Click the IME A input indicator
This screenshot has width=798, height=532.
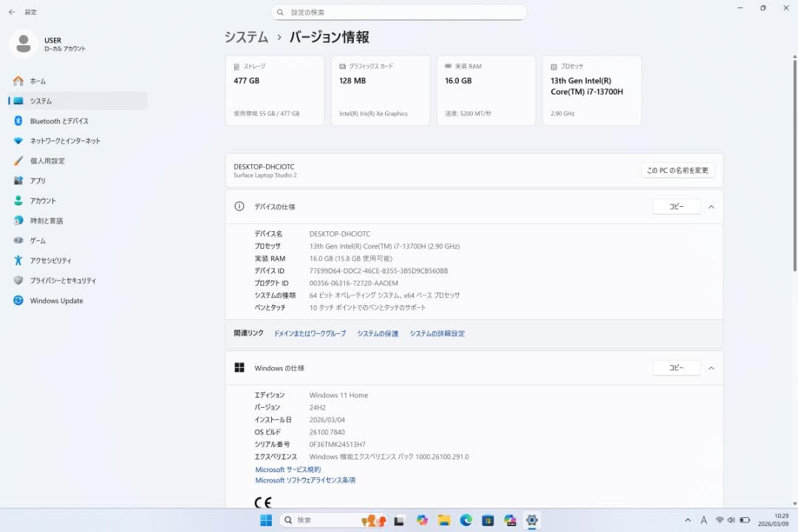coord(704,519)
